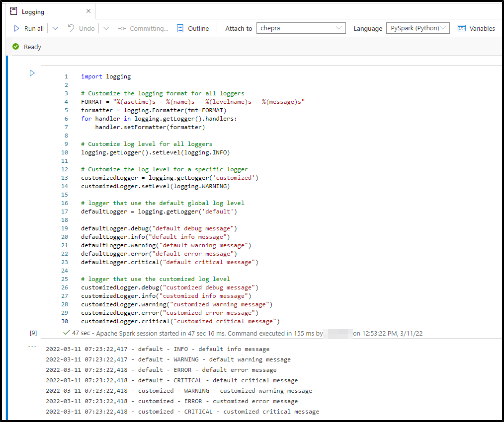Click the defaultLogger = logging.getLogger('default') line
This screenshot has width=504, height=422.
[159, 211]
